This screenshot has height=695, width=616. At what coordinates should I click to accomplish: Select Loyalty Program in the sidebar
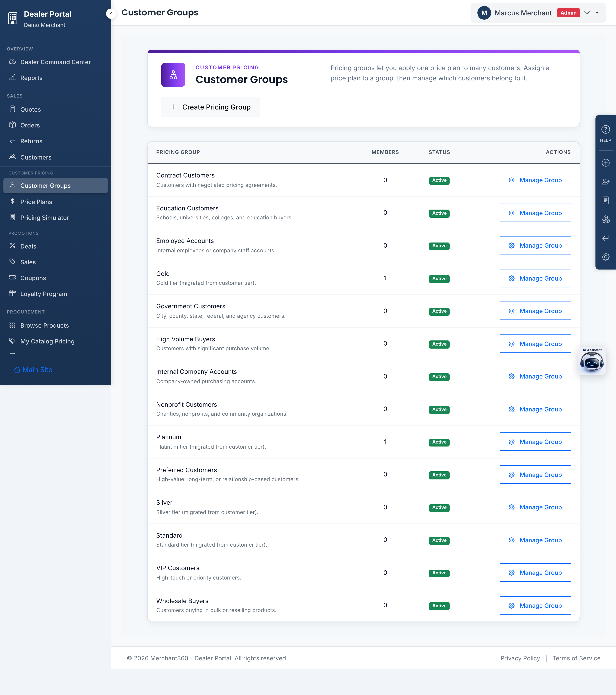click(55, 294)
